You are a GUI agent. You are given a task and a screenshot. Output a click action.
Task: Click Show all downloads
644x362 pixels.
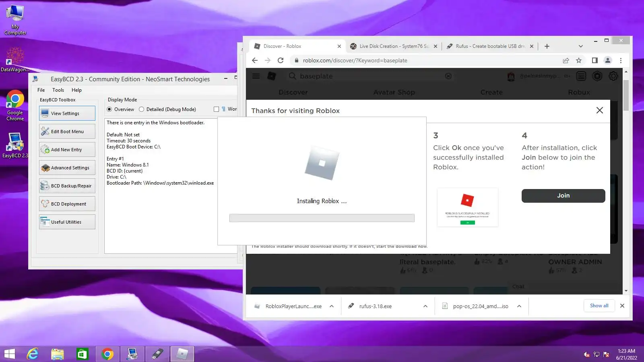click(x=599, y=306)
